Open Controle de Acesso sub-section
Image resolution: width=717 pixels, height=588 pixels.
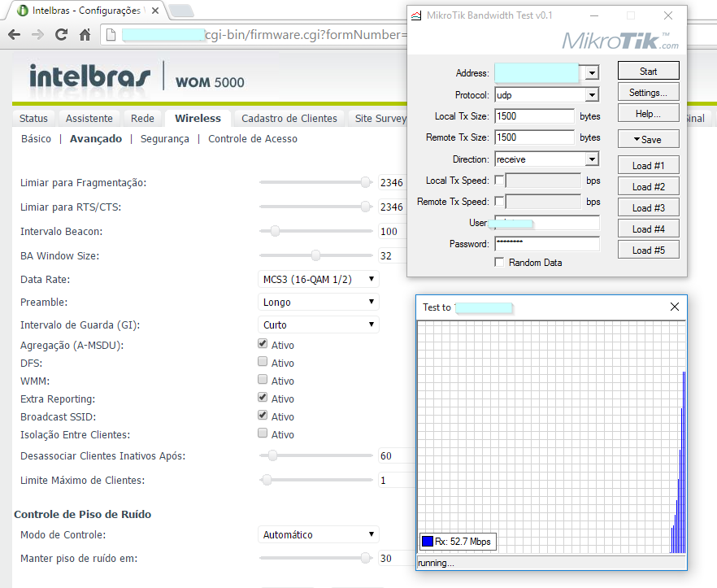(x=253, y=138)
